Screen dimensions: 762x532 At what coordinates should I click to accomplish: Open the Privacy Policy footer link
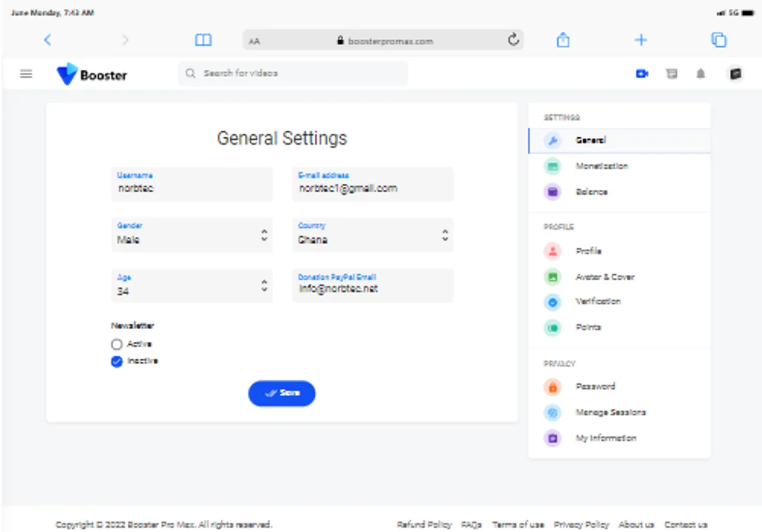(581, 524)
